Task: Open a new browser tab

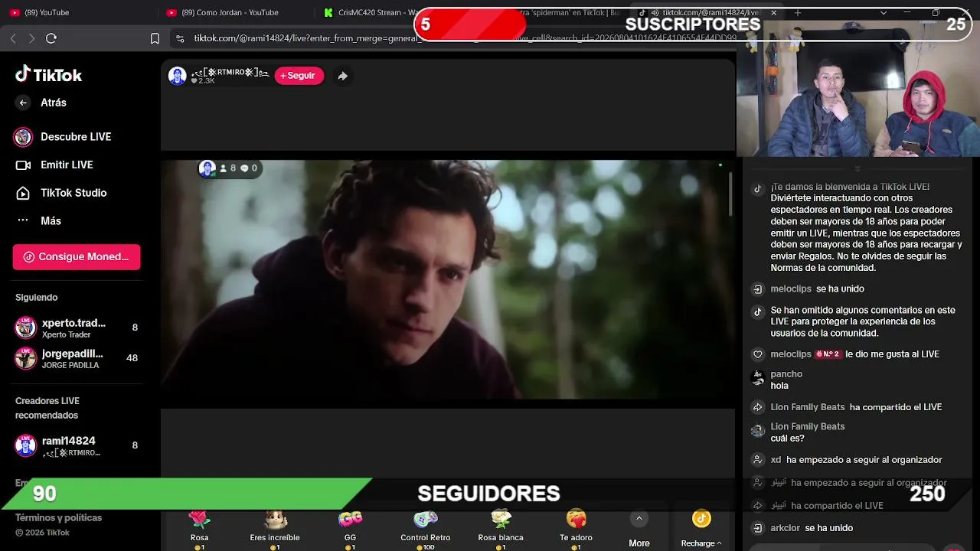Action: tap(798, 12)
